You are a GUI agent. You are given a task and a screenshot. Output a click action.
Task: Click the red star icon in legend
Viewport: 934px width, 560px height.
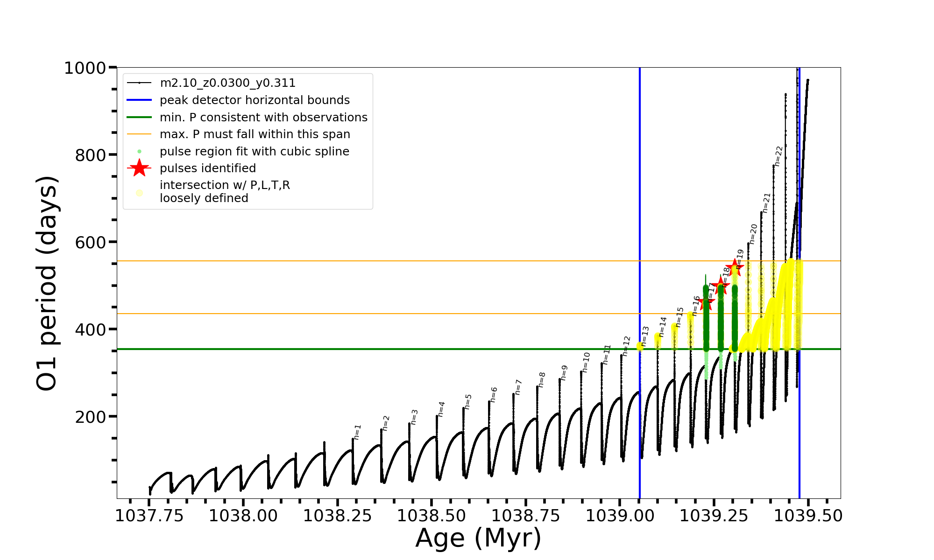(139, 168)
